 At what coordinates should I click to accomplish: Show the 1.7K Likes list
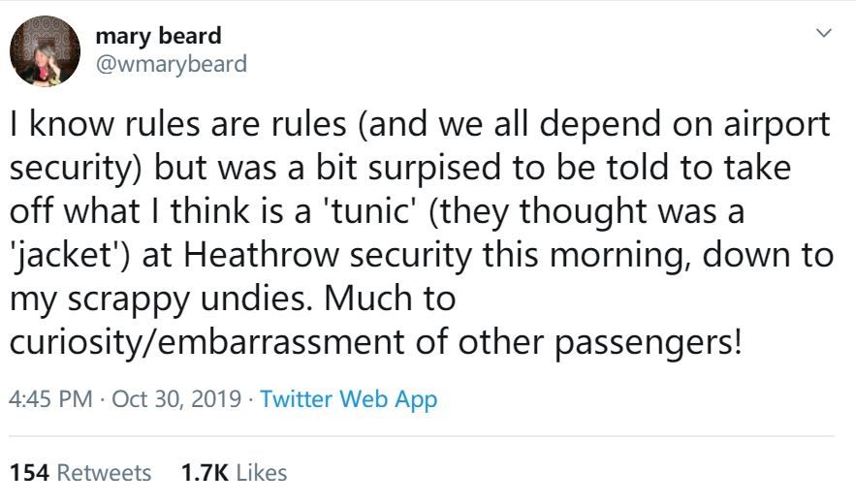[x=234, y=473]
